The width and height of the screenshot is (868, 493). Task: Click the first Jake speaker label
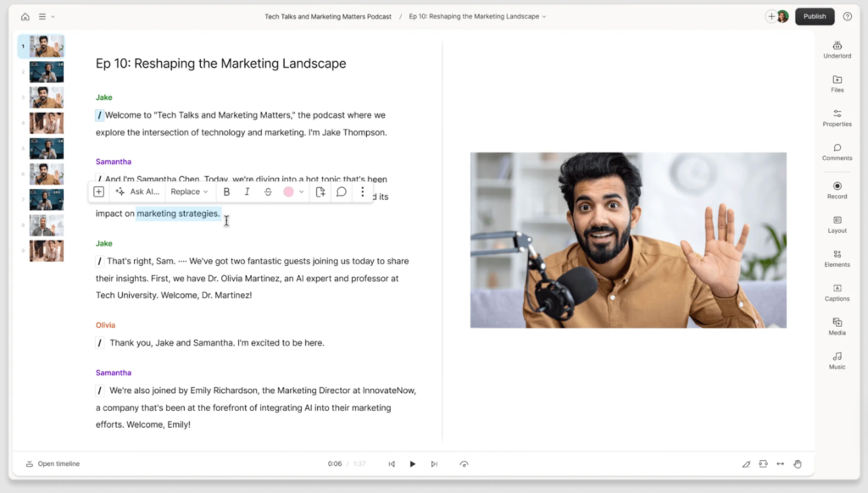click(x=103, y=97)
